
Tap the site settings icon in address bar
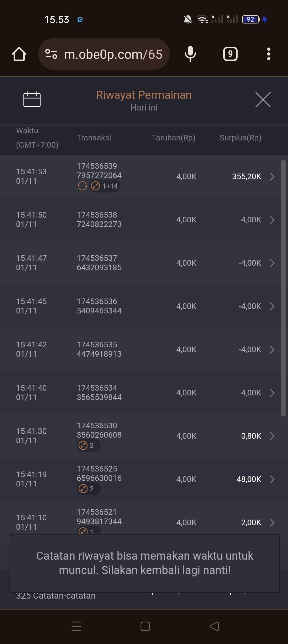[x=51, y=54]
